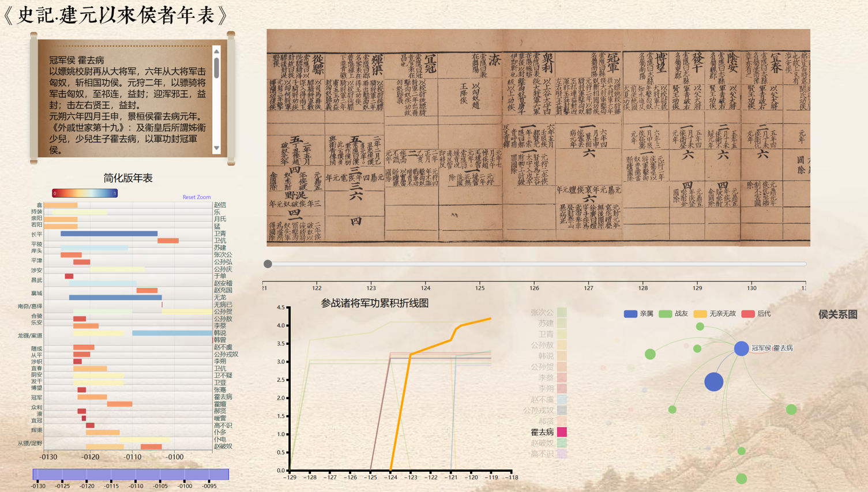Click the purple year range brush bar
The image size is (868, 492).
tap(131, 474)
